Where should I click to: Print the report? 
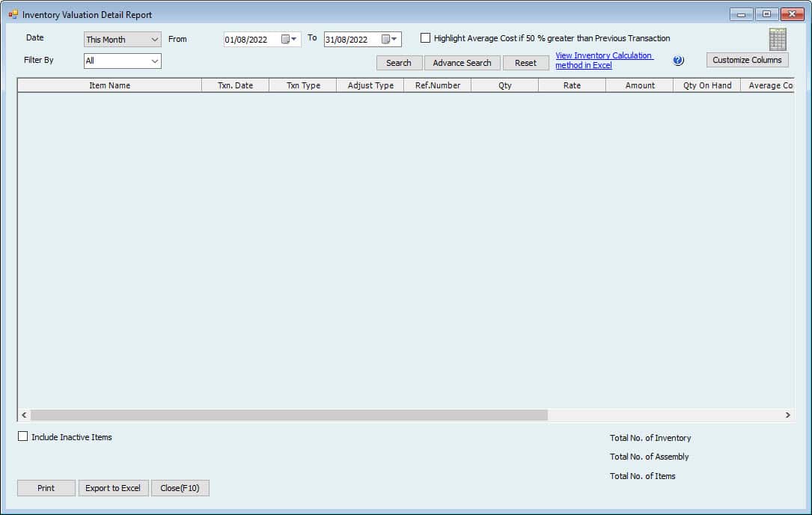coord(46,488)
